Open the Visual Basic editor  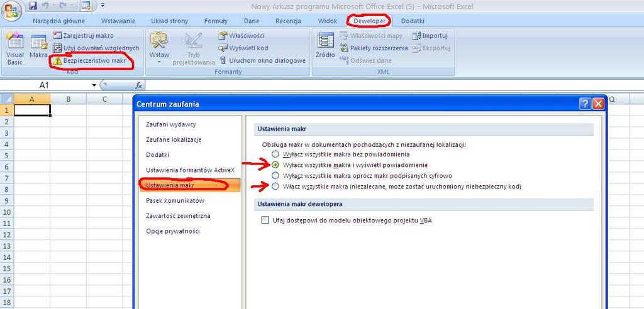pos(15,48)
